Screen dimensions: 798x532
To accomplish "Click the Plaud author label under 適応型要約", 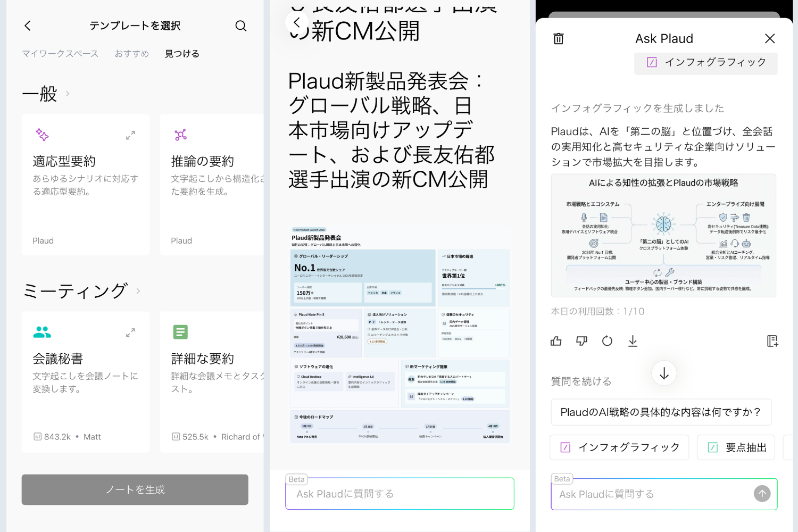I will 43,241.
